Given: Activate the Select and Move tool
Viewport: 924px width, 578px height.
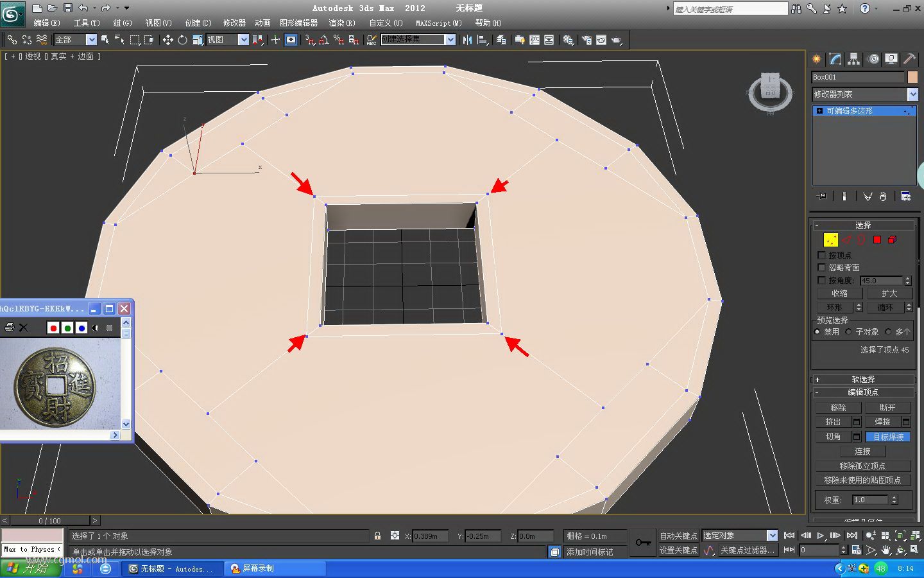Looking at the screenshot, I should (167, 40).
